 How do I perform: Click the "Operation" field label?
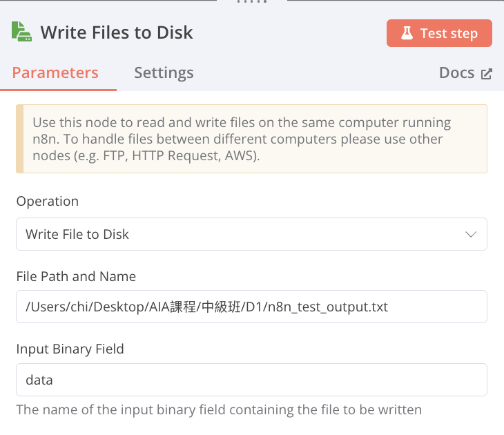(x=48, y=202)
